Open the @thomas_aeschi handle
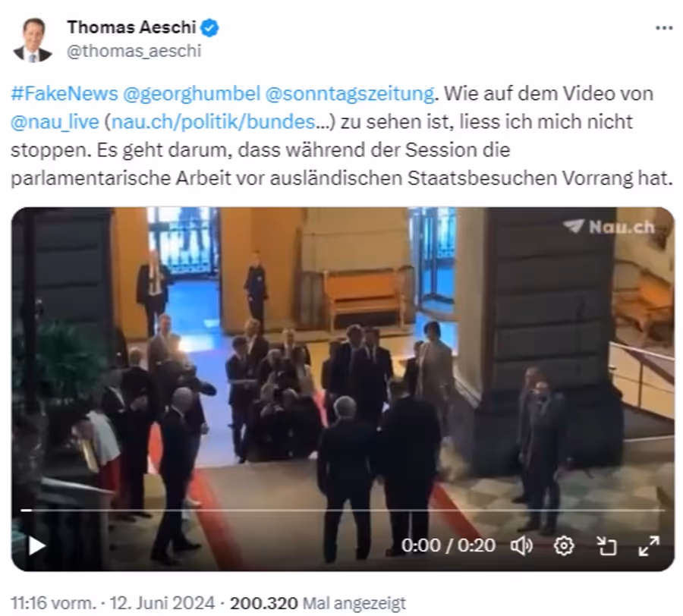Image resolution: width=683 pixels, height=616 pixels. pos(134,51)
